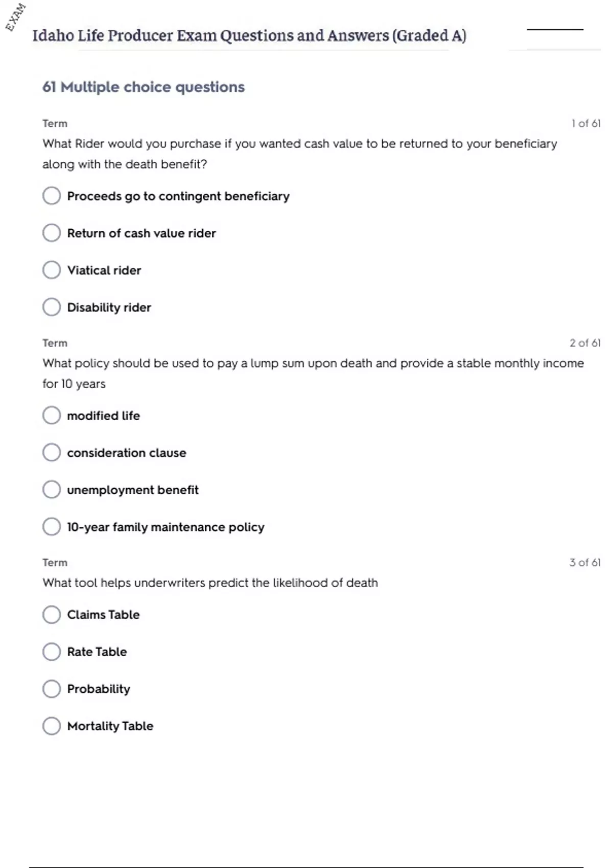This screenshot has height=868, width=613.
Task: Select the 'Proceeds go to contingent beneficiary' option
Action: pos(52,196)
